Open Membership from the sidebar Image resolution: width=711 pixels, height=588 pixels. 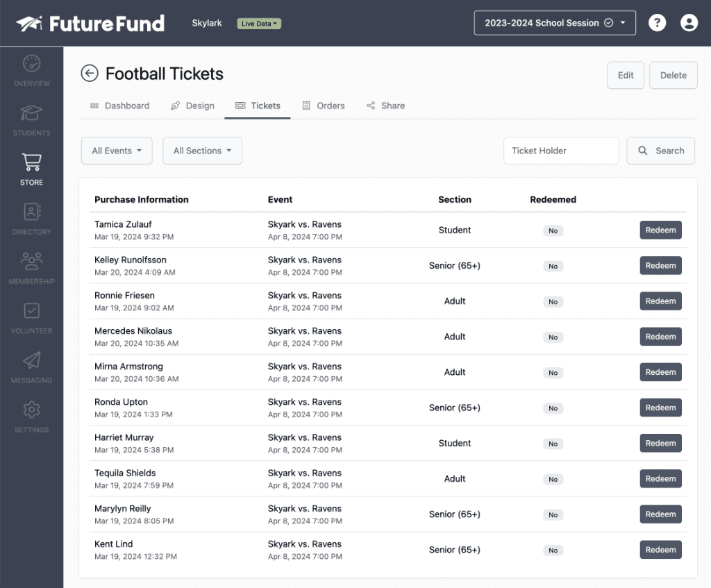point(31,262)
